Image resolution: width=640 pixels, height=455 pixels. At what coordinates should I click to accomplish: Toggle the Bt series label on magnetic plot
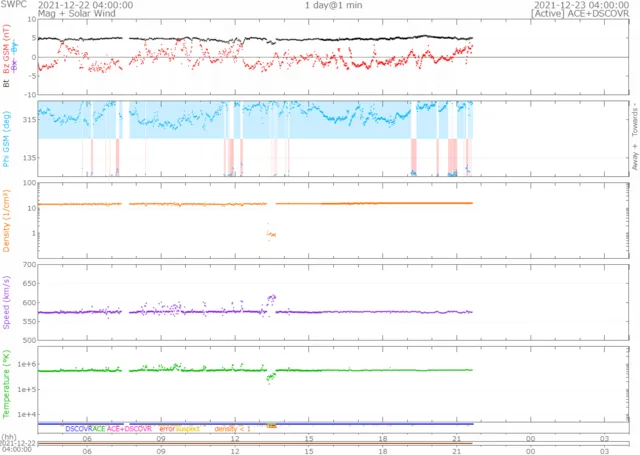click(6, 84)
